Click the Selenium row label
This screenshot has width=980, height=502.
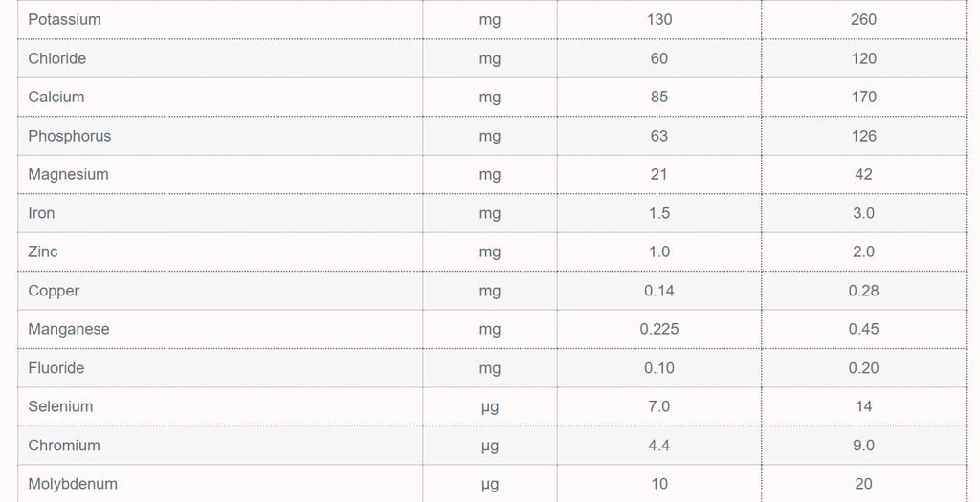pos(60,406)
